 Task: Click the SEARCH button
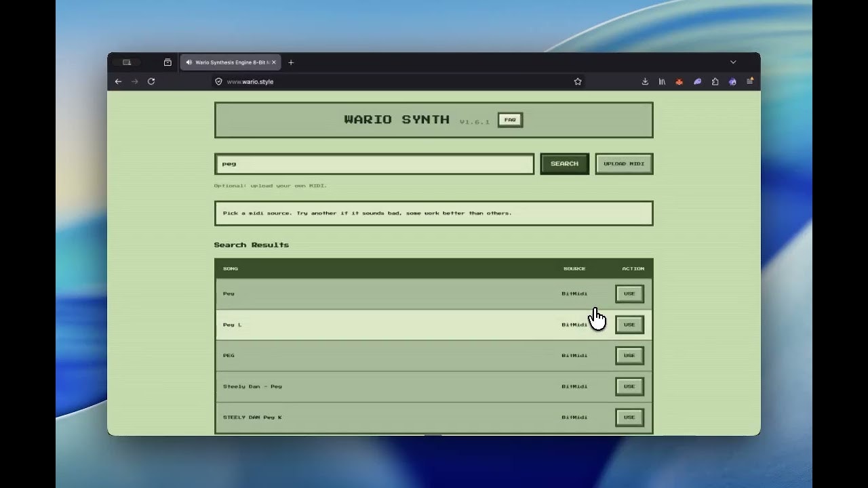[x=564, y=164]
